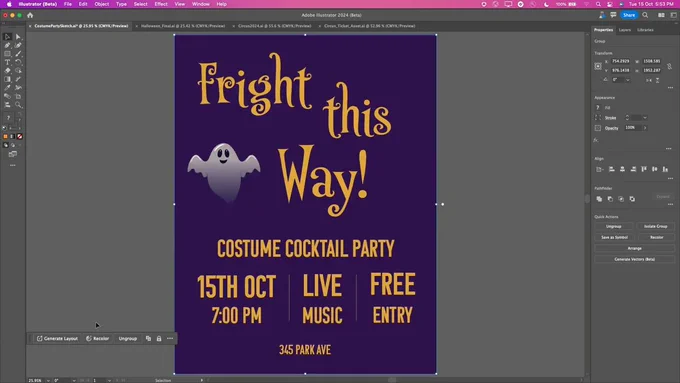This screenshot has width=680, height=383.
Task: Open the Window menu
Action: pos(201,4)
